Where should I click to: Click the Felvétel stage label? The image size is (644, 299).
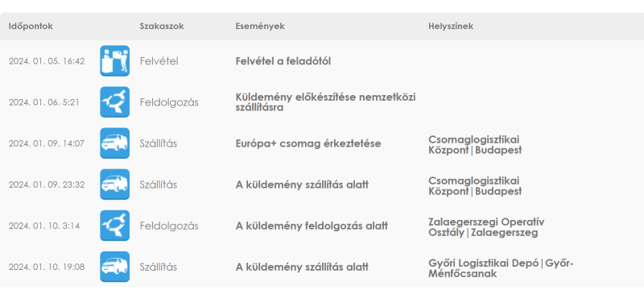(x=159, y=61)
